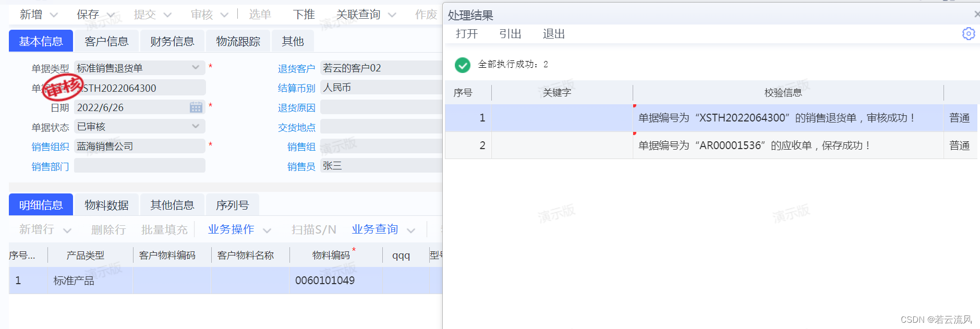
Task: Click the 新增 toolbar button
Action: point(31,15)
